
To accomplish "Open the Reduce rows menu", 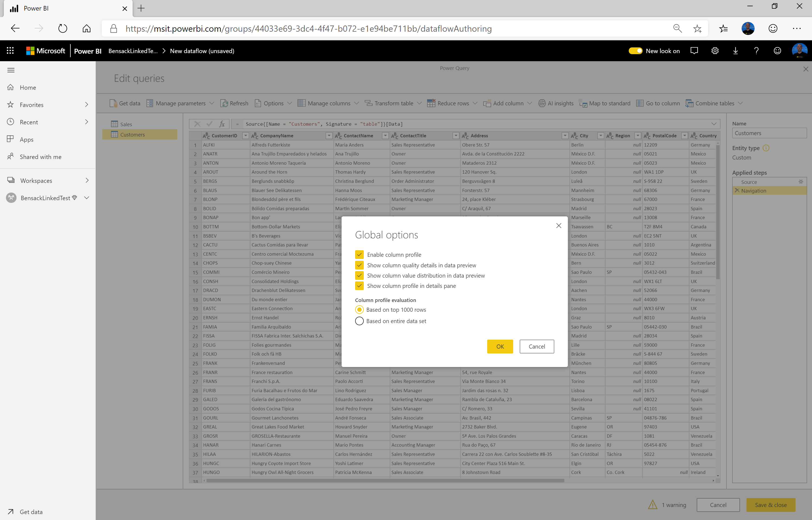I will (452, 103).
